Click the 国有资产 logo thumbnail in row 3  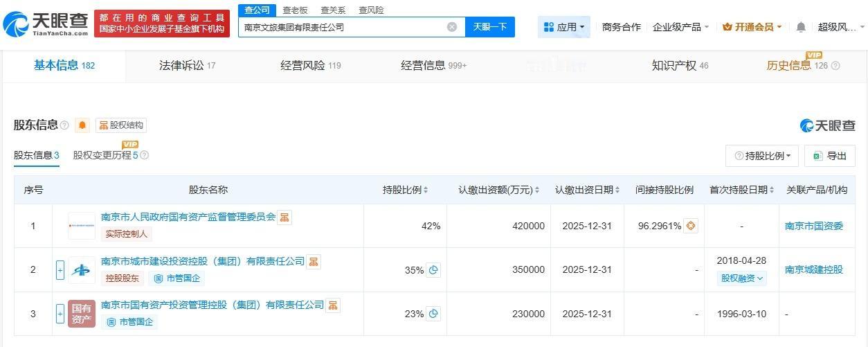tap(82, 314)
